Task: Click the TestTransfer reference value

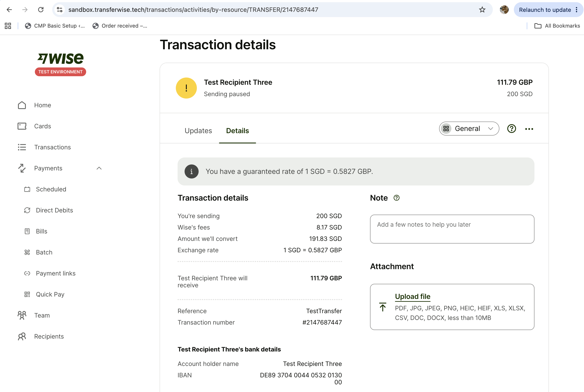Action: tap(324, 311)
